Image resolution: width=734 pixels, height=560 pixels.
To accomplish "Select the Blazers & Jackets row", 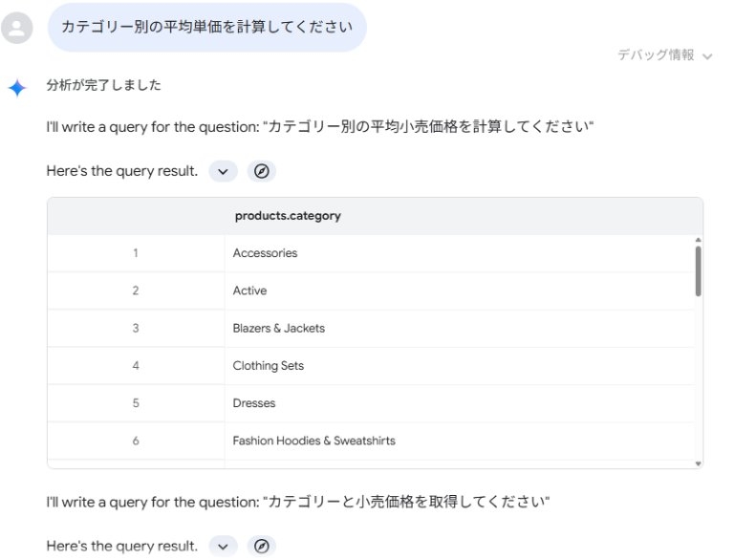I will pyautogui.click(x=278, y=328).
